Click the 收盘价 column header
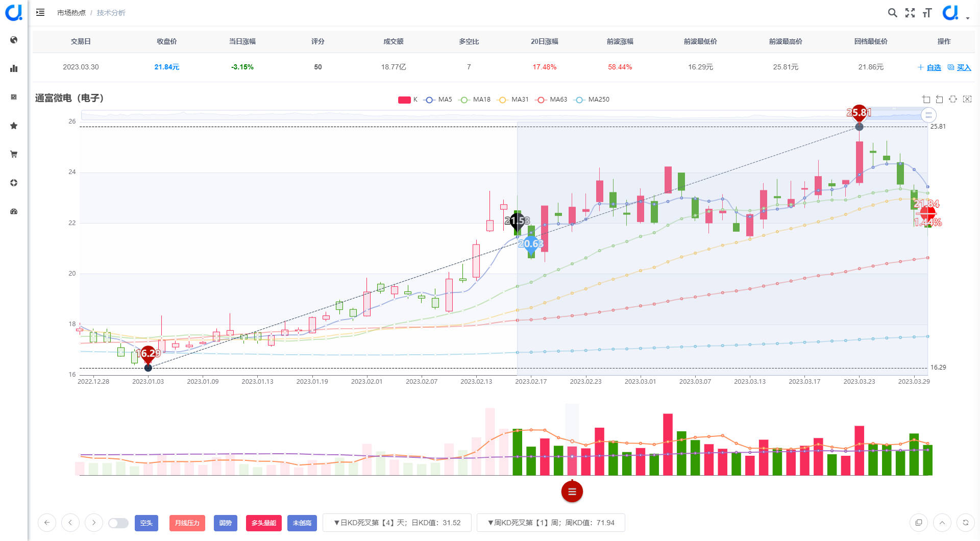980x541 pixels. point(167,41)
